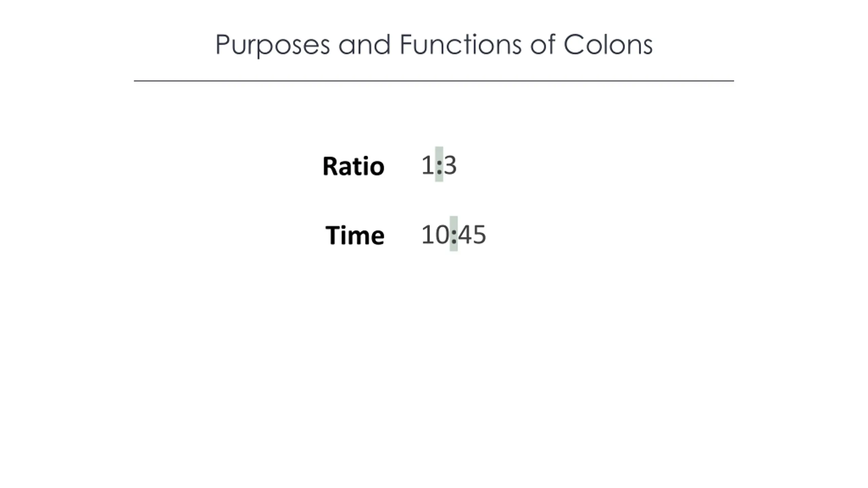
Task: Select the bold "Ratio" label
Action: 353,166
